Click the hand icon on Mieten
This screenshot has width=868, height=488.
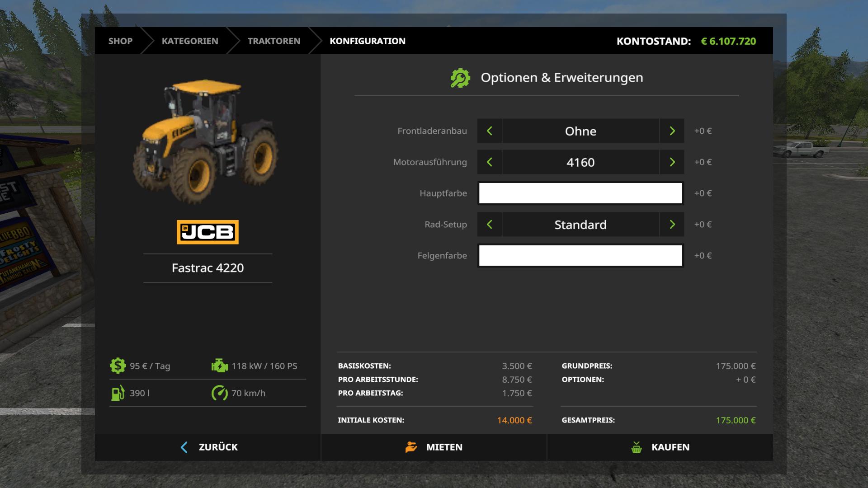[x=411, y=447]
